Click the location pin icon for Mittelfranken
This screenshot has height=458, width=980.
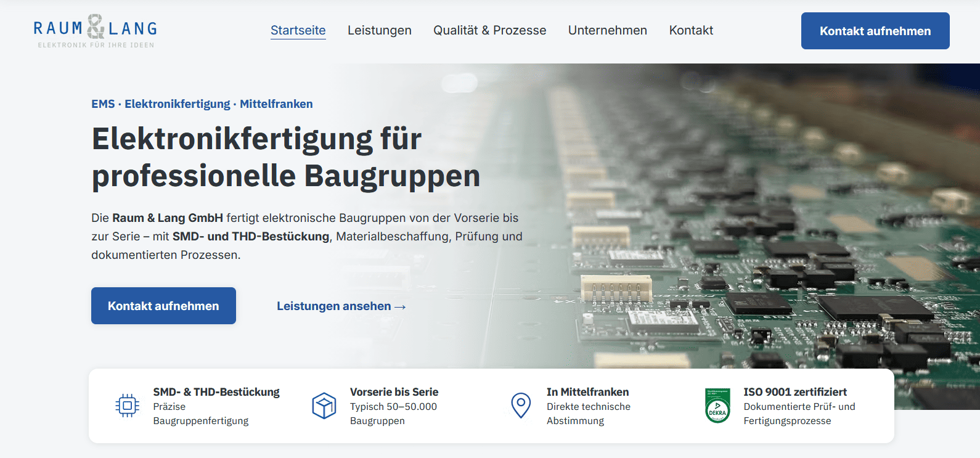(x=521, y=406)
